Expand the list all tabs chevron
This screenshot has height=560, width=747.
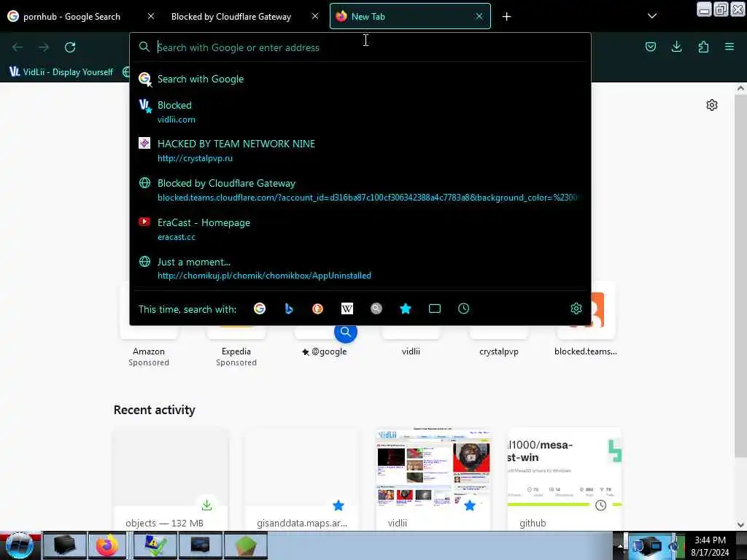(x=652, y=16)
